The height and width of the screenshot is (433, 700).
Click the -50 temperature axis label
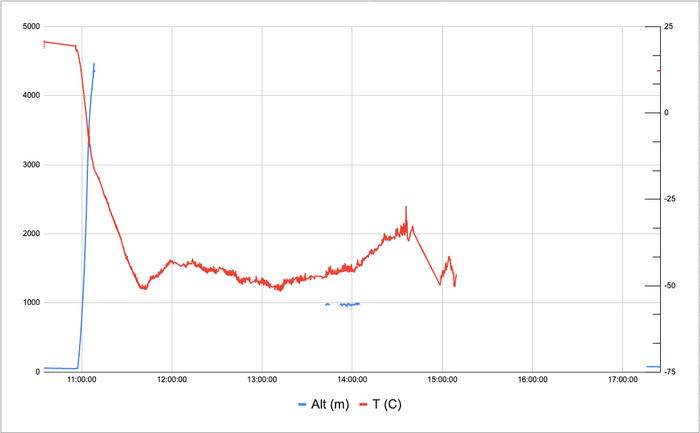pyautogui.click(x=670, y=286)
